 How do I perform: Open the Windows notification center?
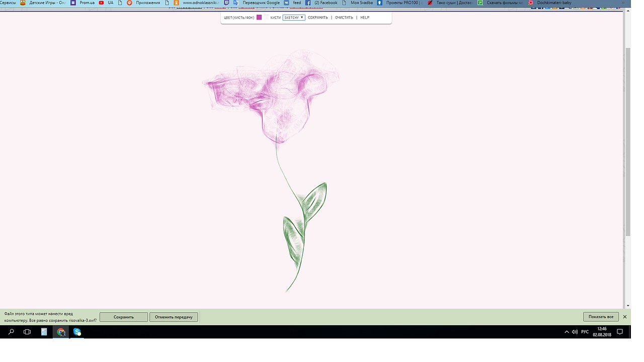tap(620, 332)
